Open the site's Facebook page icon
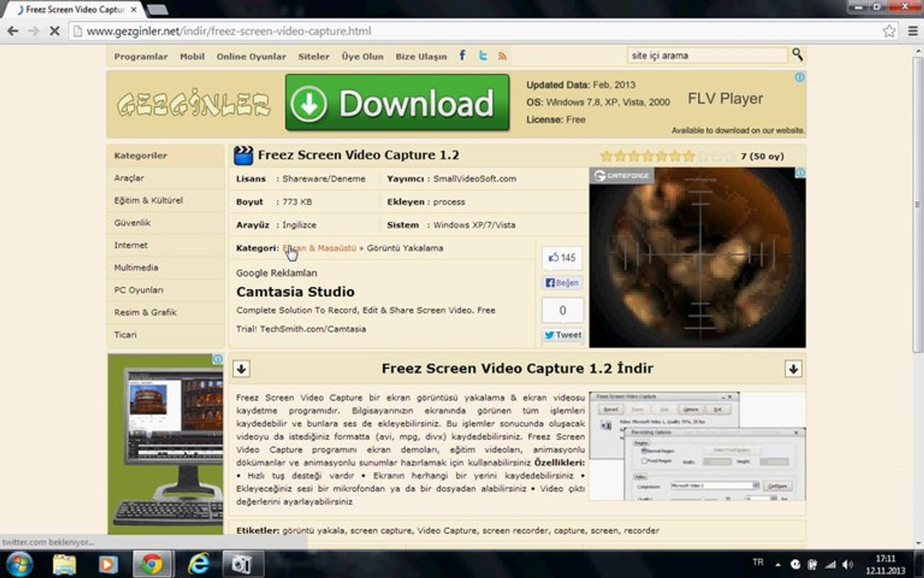The image size is (924, 578). pyautogui.click(x=463, y=55)
